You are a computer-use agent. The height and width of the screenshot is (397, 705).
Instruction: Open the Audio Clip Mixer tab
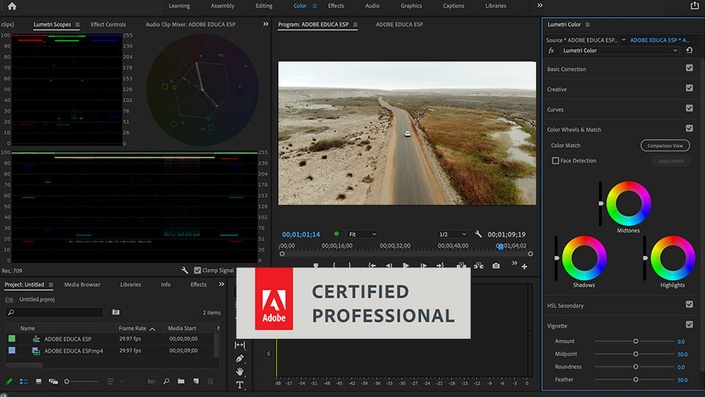point(191,24)
